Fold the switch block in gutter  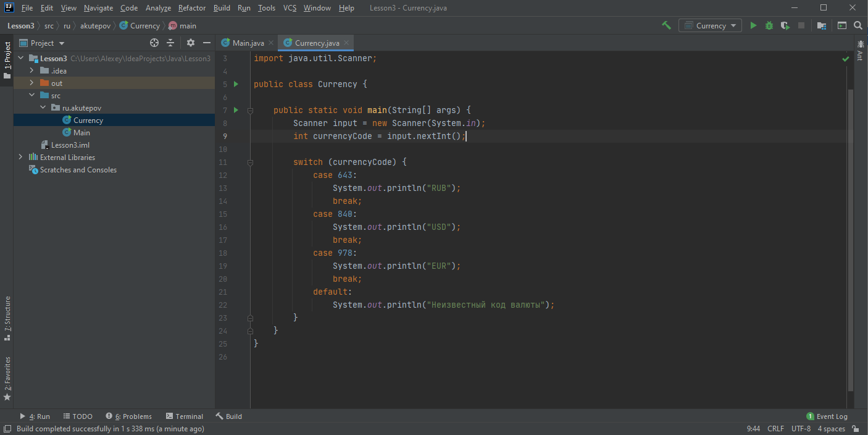coord(250,162)
